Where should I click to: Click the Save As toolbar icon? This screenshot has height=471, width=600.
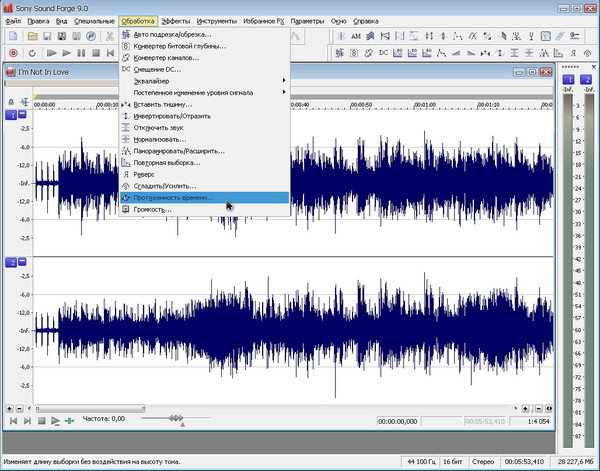click(x=62, y=36)
